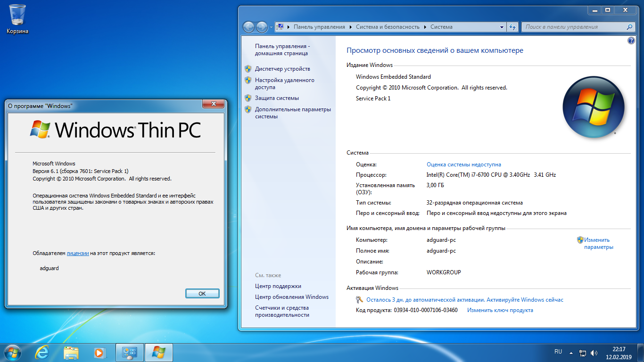Click the activate Windows now link
This screenshot has height=362, width=644.
464,300
